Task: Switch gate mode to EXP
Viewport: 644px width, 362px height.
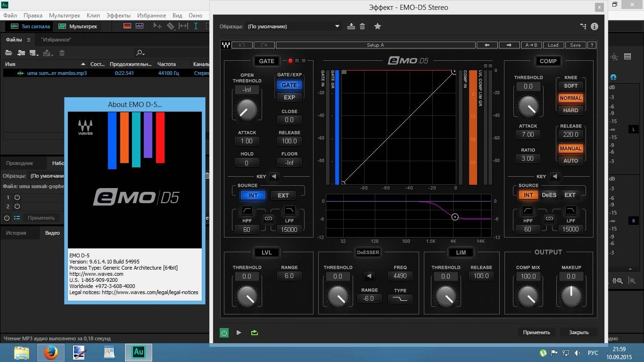Action: pyautogui.click(x=289, y=98)
